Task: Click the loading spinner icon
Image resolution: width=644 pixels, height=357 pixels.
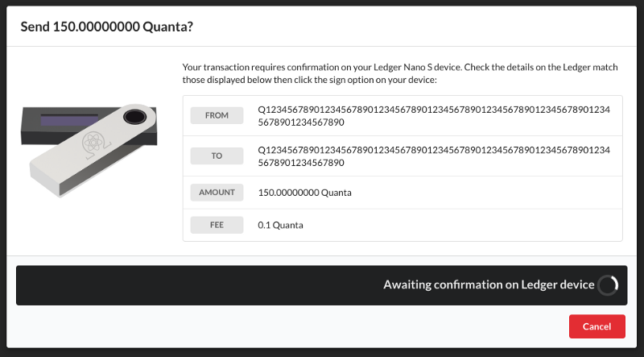Action: point(608,285)
